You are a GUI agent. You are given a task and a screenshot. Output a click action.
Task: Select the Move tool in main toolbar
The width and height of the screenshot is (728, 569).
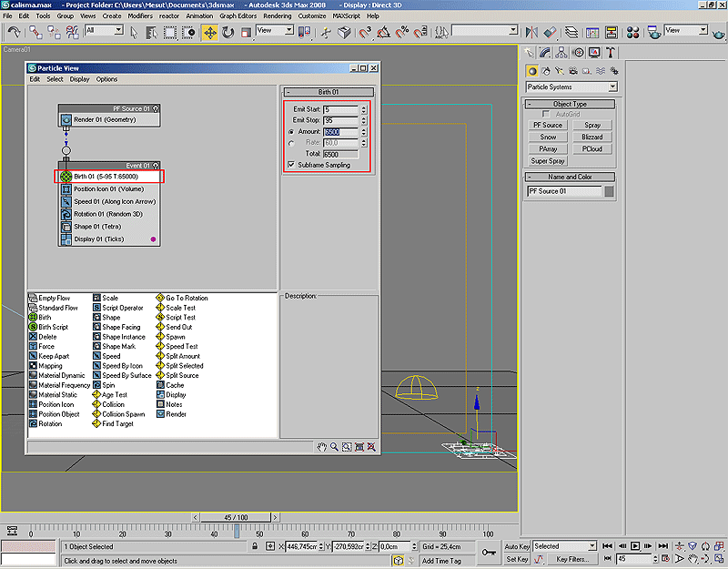click(x=210, y=32)
